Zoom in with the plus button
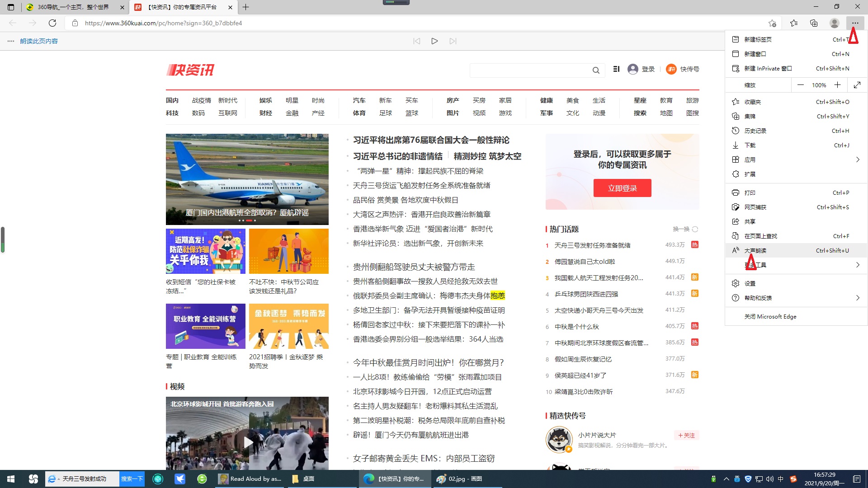Viewport: 868px width, 488px height. point(837,85)
